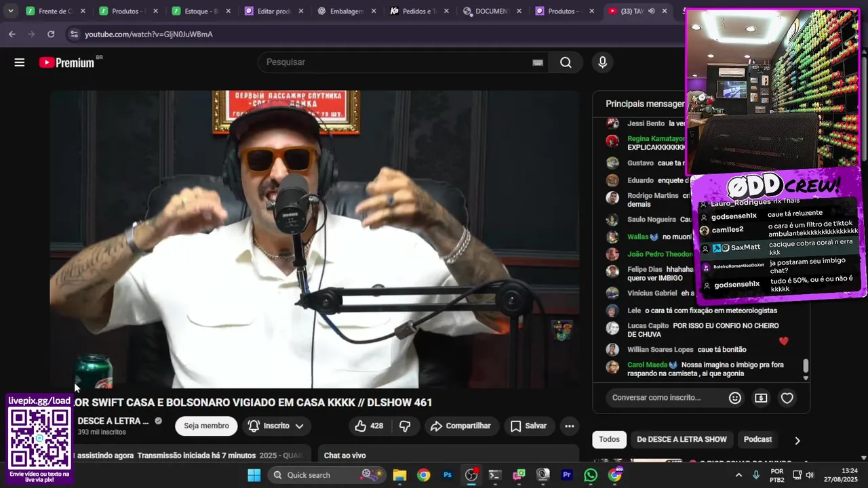This screenshot has height=488, width=868.
Task: Open more actions three-dot menu under video
Action: pyautogui.click(x=570, y=426)
